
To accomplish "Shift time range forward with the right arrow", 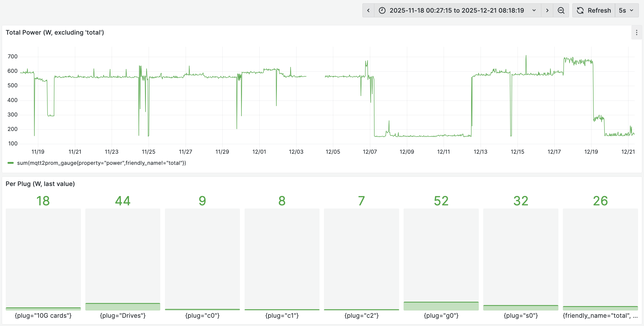I will point(547,10).
